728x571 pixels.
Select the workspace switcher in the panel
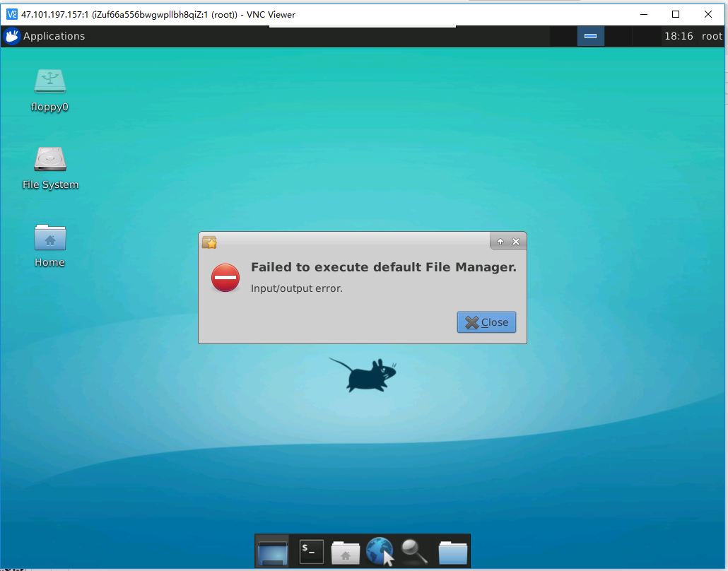pyautogui.click(x=590, y=36)
